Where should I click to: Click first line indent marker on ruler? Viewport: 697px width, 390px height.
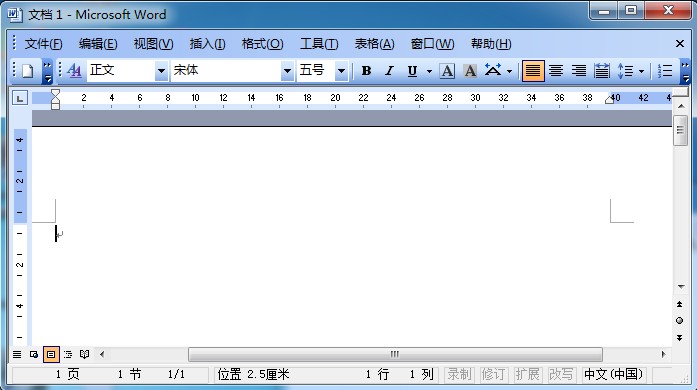point(55,93)
